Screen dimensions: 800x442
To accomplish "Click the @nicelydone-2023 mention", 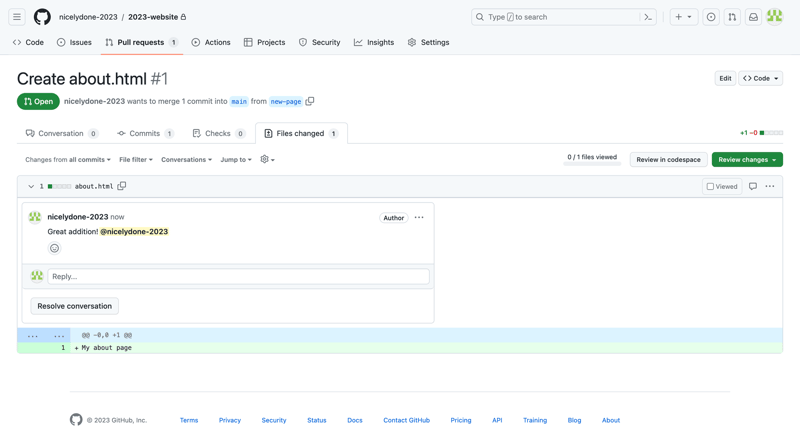I will 134,232.
